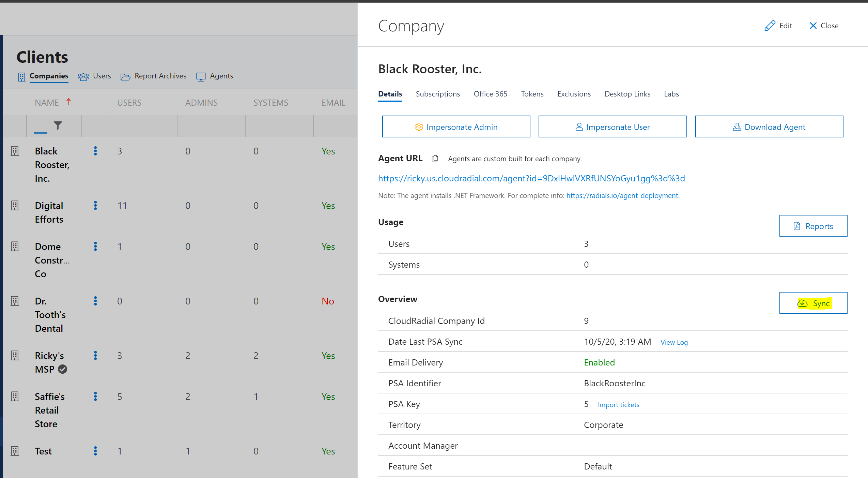Click building icon beside Ricky's MSP
868x478 pixels.
pos(15,356)
